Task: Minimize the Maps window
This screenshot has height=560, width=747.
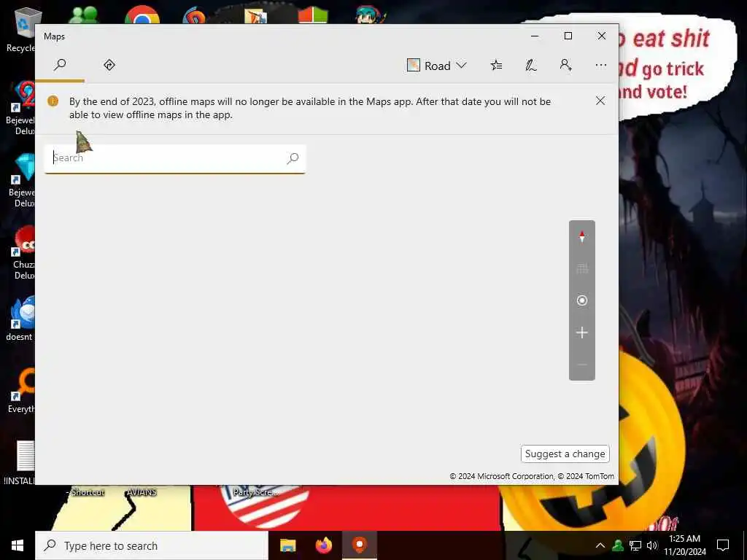Action: [535, 36]
